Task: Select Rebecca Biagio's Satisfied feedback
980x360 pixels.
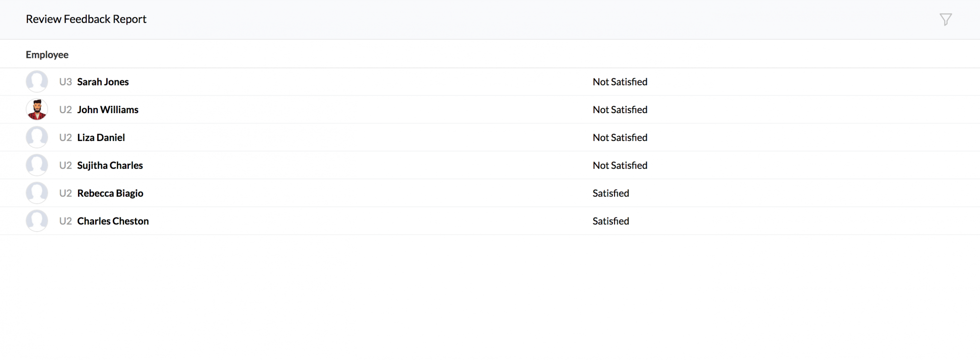Action: click(x=611, y=193)
